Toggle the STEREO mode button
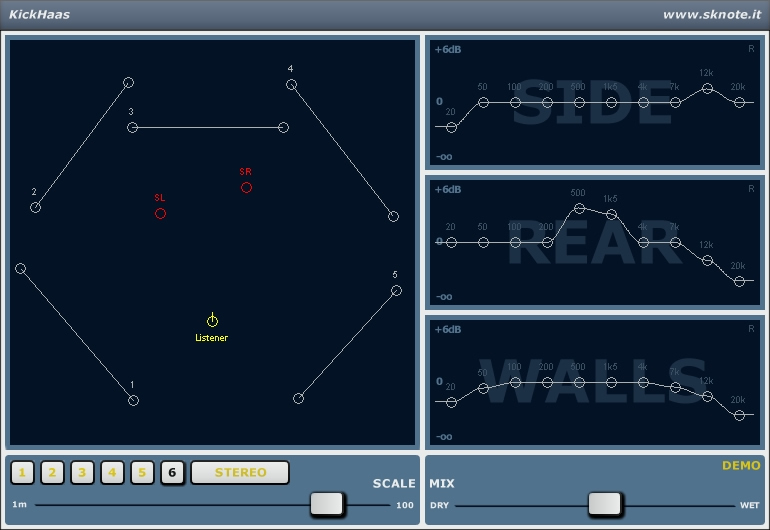770x530 pixels. click(x=240, y=473)
